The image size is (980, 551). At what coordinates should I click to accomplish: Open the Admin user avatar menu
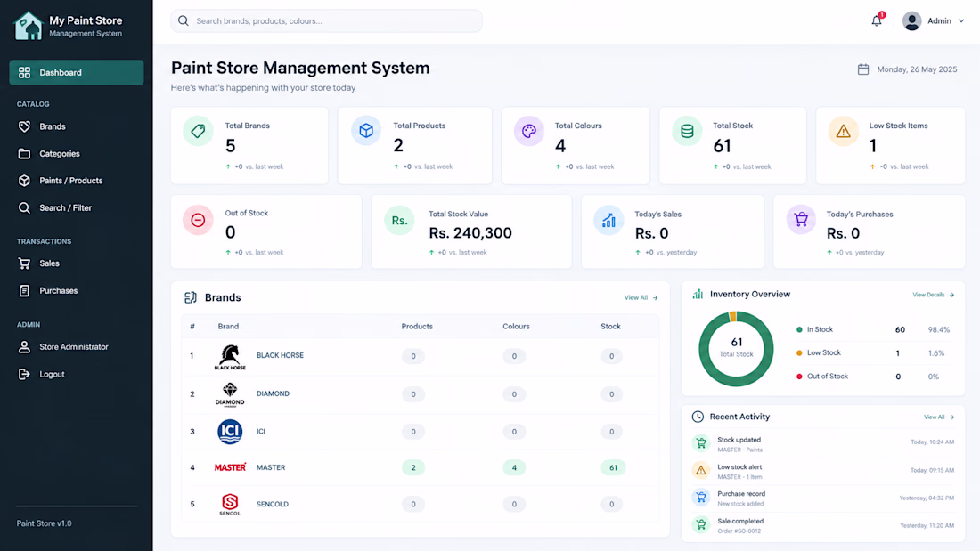point(912,21)
